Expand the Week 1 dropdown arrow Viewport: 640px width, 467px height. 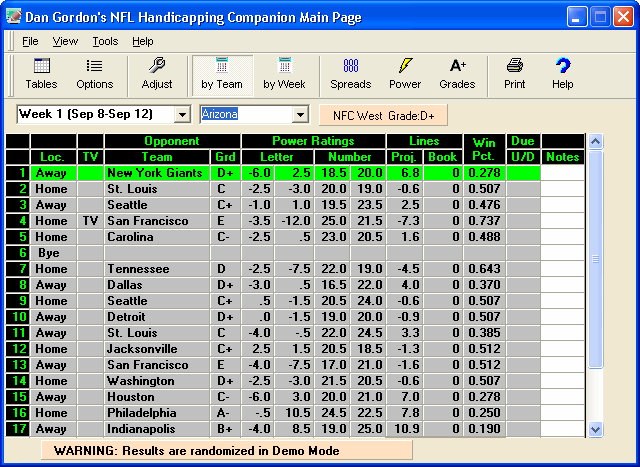182,115
